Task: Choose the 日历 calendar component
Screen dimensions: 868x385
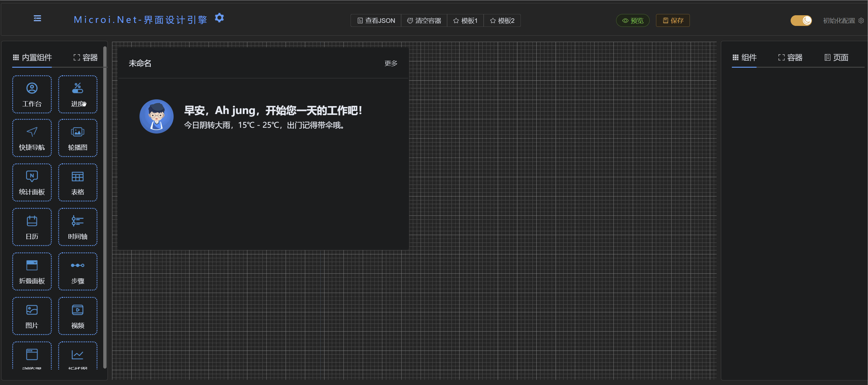Action: click(x=32, y=227)
